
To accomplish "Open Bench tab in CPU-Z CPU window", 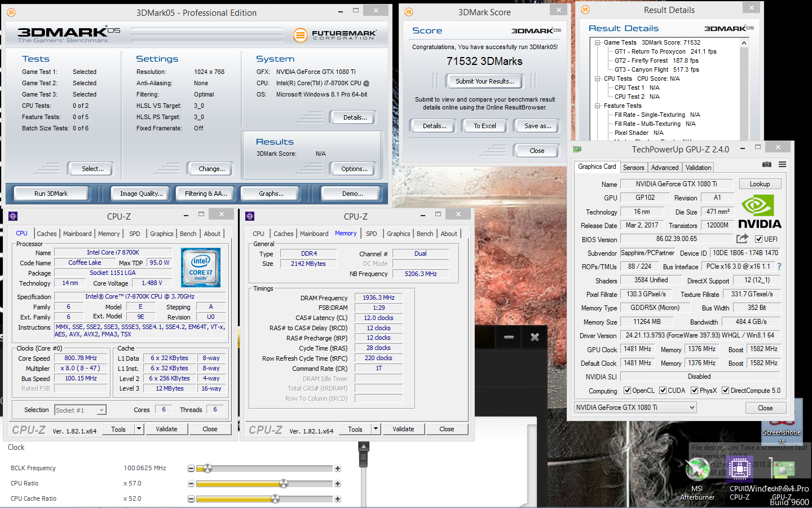I will pos(188,234).
